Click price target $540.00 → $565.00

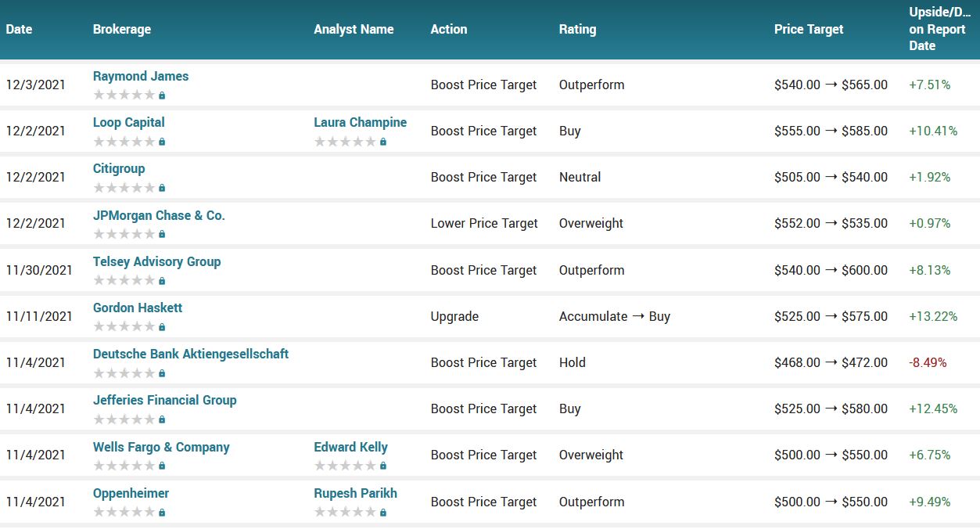pyautogui.click(x=831, y=85)
